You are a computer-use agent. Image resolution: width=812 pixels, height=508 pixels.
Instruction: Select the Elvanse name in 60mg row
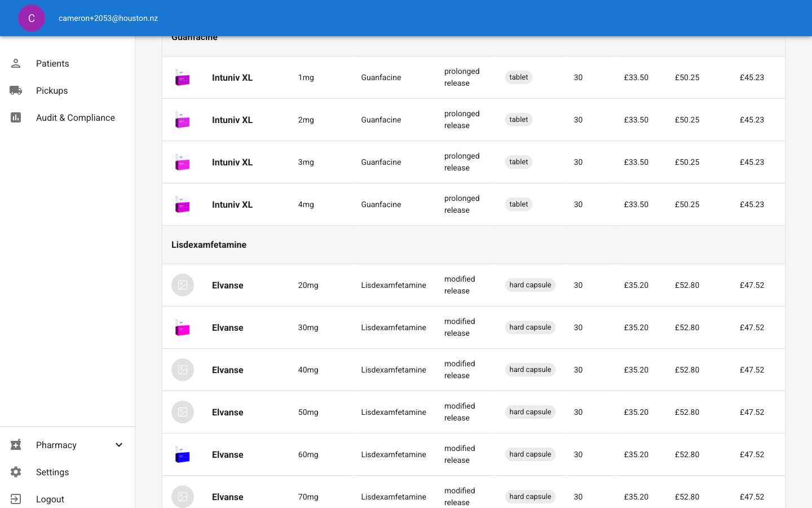click(228, 455)
